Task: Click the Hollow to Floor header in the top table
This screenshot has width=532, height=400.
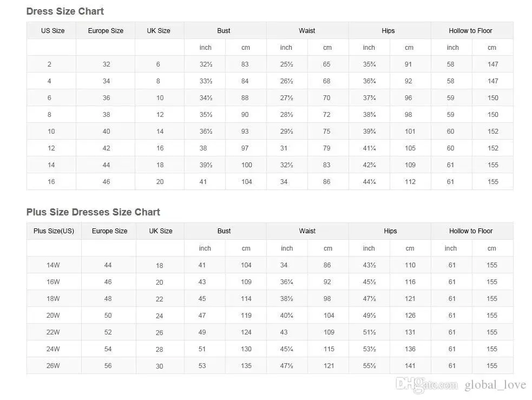Action: [x=470, y=30]
